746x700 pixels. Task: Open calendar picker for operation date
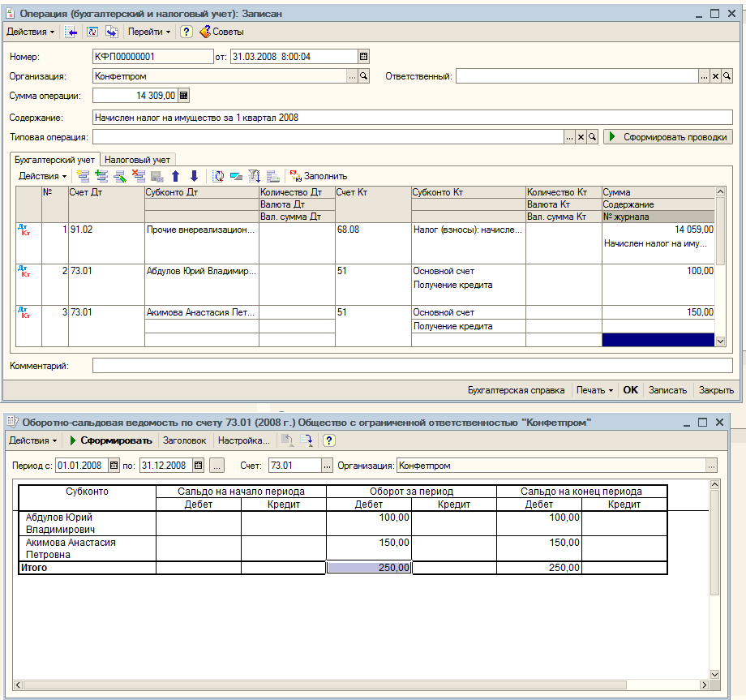363,57
